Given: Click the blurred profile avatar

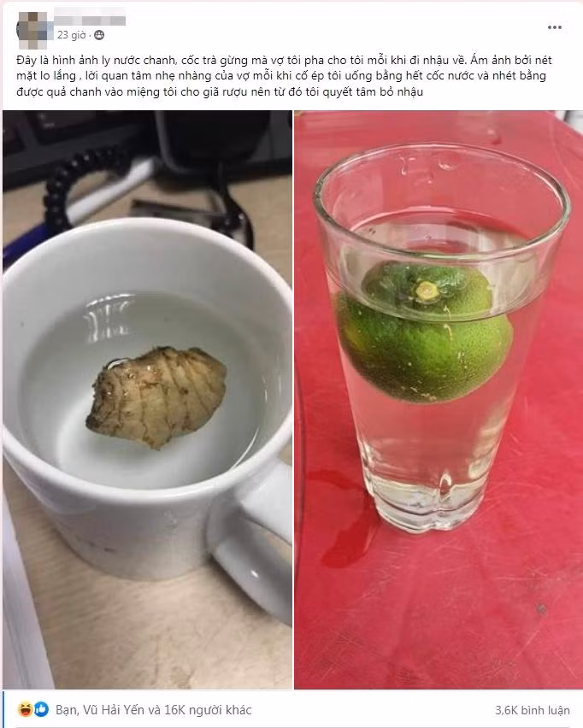Looking at the screenshot, I should [x=32, y=29].
